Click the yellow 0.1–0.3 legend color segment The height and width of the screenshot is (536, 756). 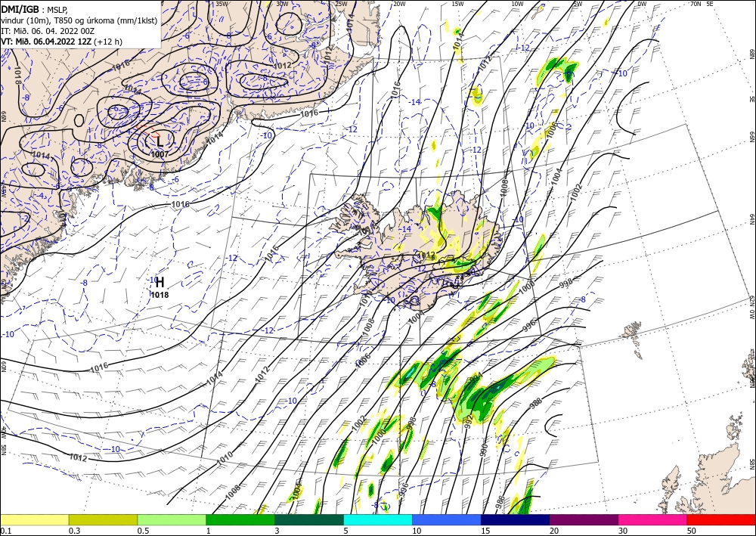34,520
